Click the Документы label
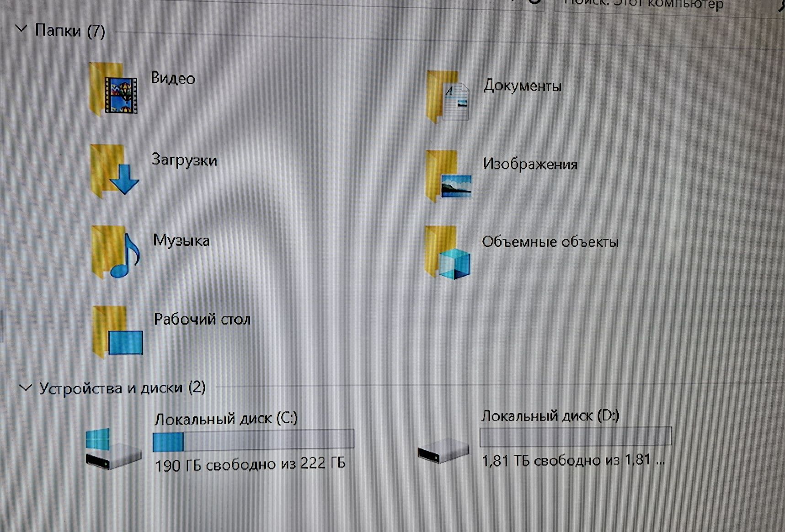785x532 pixels. tap(523, 85)
